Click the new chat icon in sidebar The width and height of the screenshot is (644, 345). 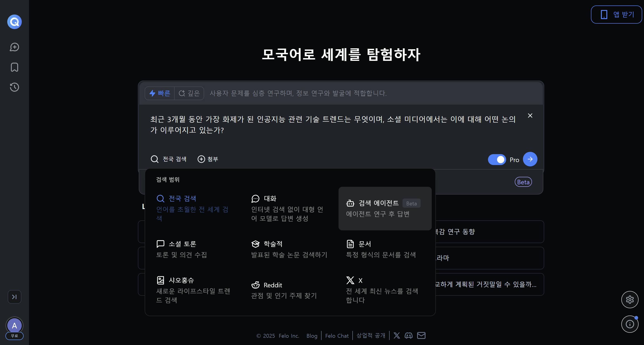(x=14, y=47)
